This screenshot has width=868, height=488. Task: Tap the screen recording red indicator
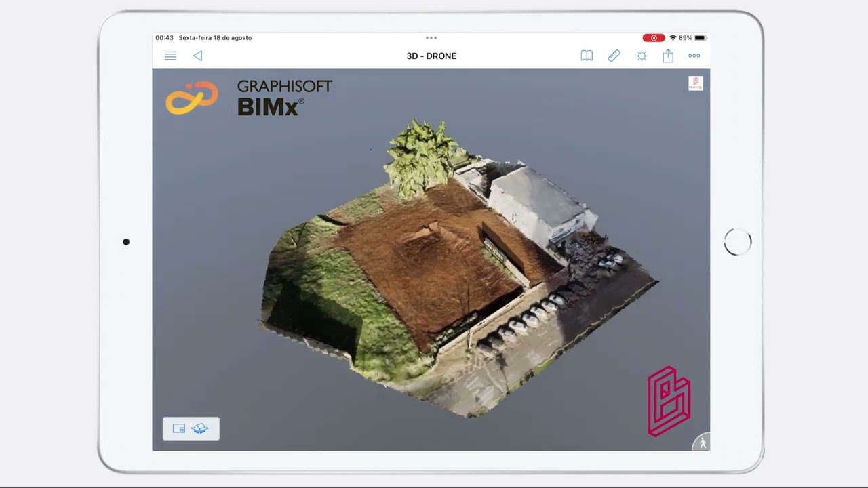click(654, 38)
